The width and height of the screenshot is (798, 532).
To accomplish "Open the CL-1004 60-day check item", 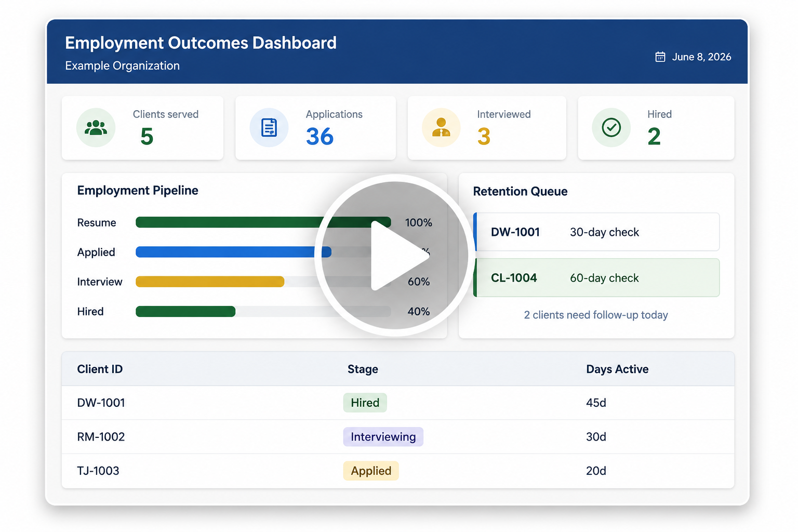I will 596,277.
